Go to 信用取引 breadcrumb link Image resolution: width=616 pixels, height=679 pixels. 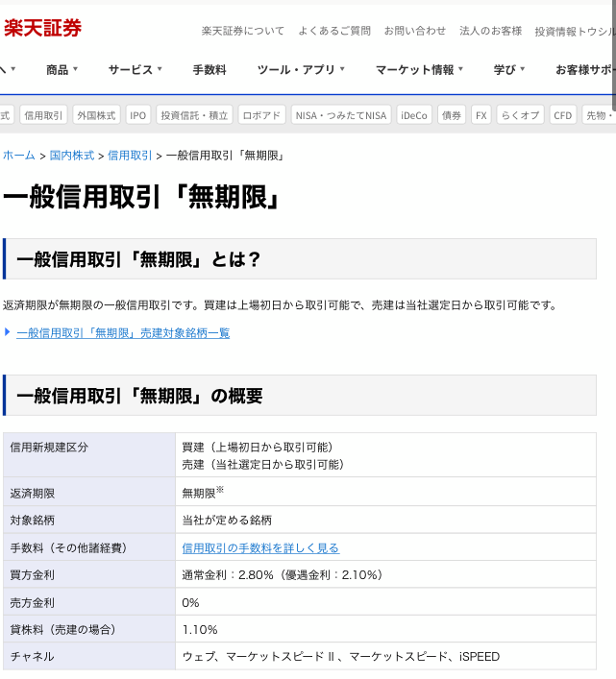tap(130, 156)
